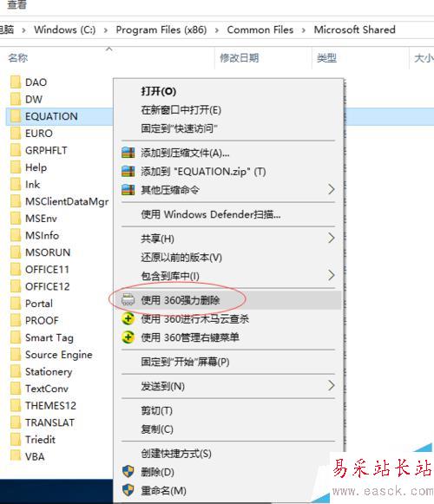Sort by 名称 column header

pos(18,58)
